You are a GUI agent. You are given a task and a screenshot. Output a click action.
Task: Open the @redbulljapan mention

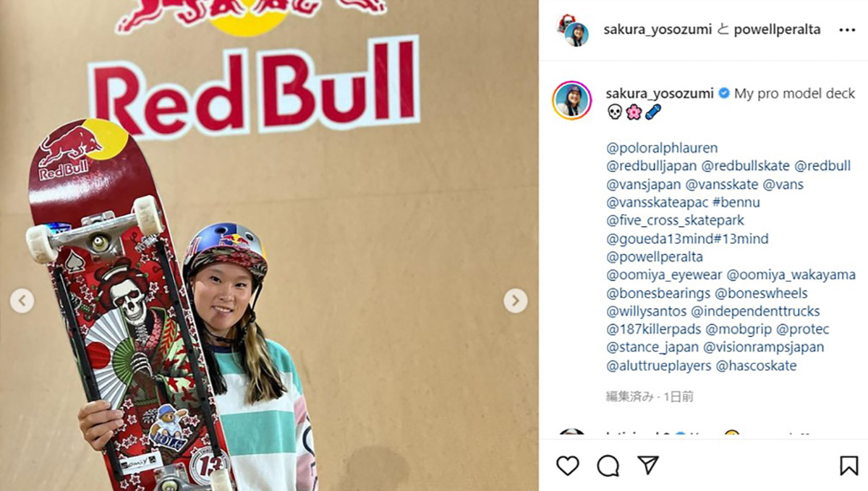pos(652,166)
